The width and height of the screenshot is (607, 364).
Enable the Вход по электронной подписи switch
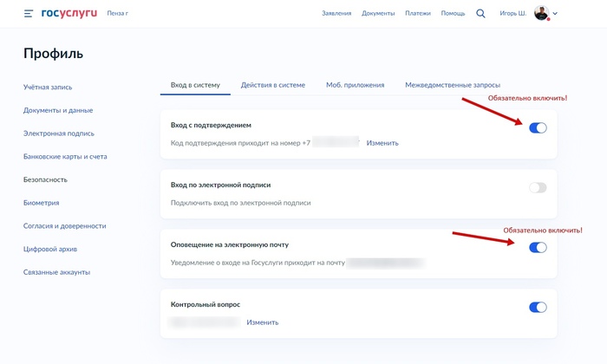538,187
